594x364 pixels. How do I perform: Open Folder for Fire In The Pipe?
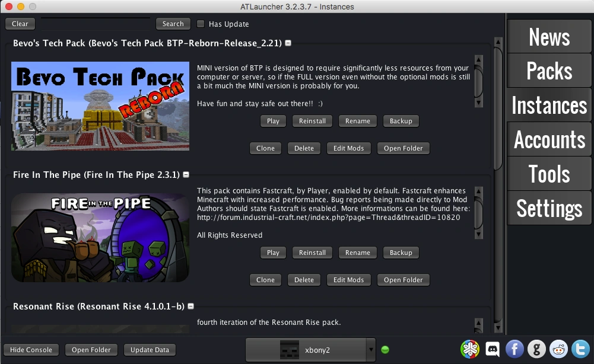(x=403, y=280)
